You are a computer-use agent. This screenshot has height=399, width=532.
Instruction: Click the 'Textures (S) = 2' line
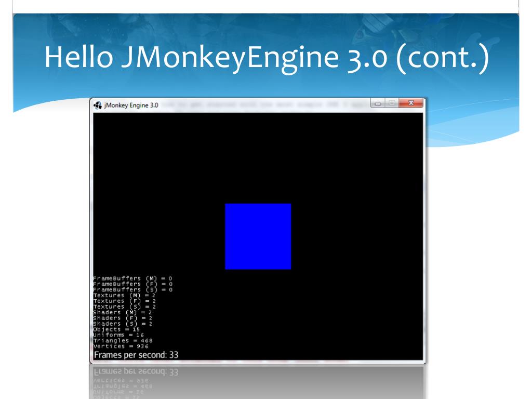pos(125,307)
